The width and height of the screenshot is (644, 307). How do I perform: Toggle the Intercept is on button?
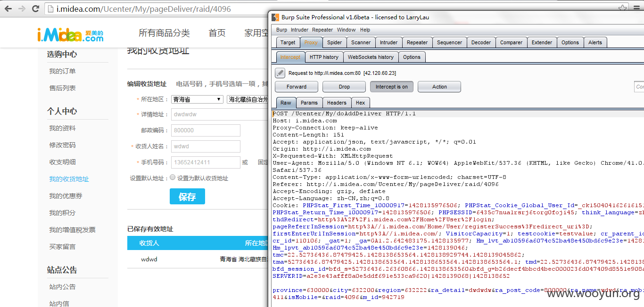coord(392,87)
